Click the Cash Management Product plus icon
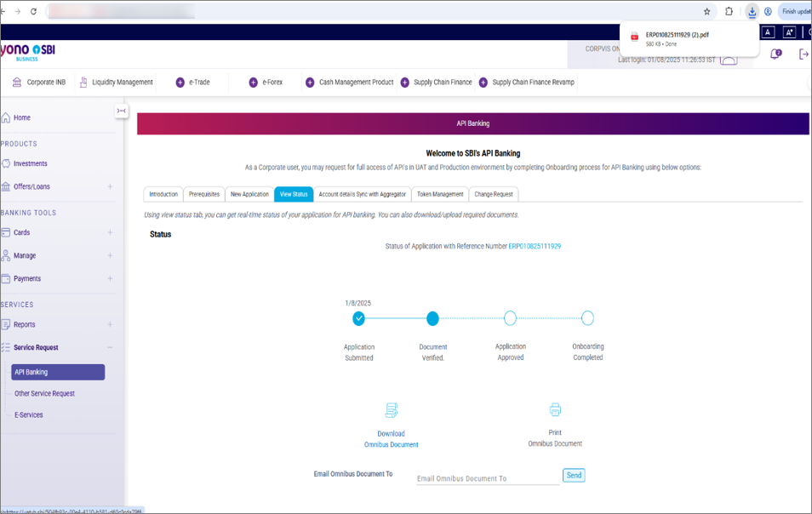Image resolution: width=812 pixels, height=514 pixels. (x=310, y=83)
